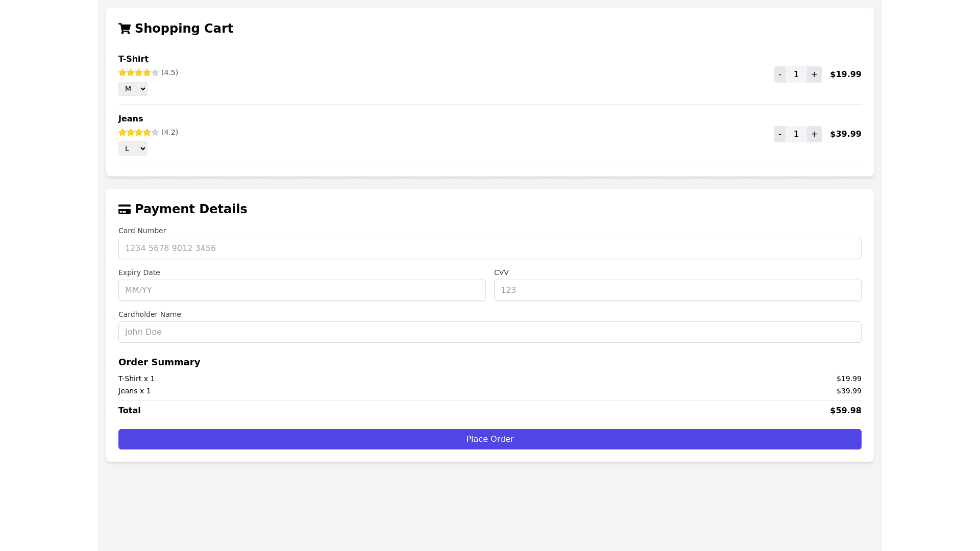Open the Jeans size dropdown
Image resolution: width=980 pixels, height=551 pixels.
click(133, 148)
